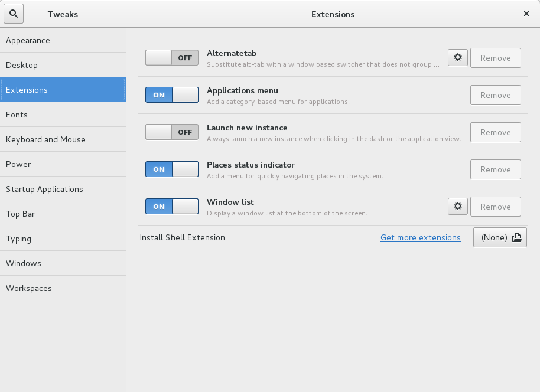Enable the Alternatetab extension switch
This screenshot has width=540, height=392.
(x=172, y=57)
